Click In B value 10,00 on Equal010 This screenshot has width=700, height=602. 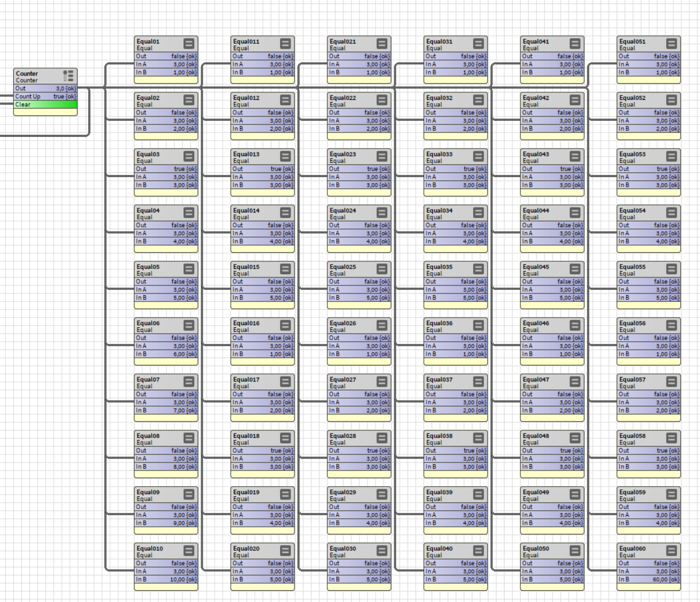(183, 579)
